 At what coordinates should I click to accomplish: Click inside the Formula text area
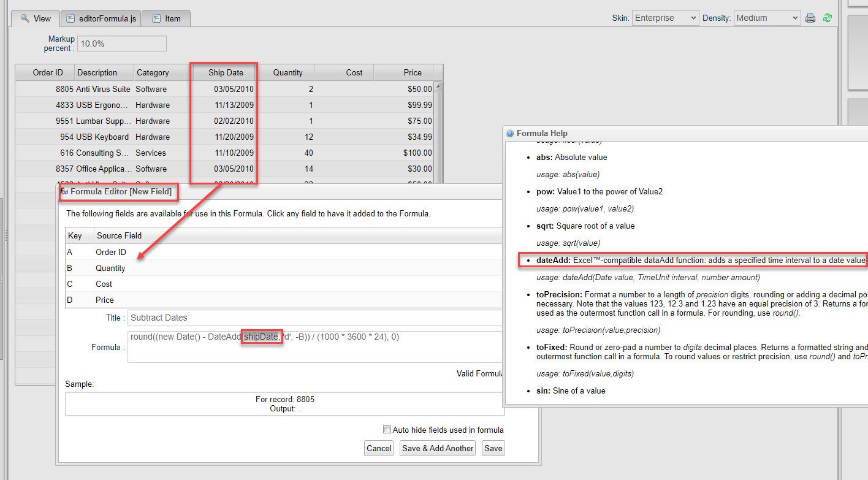point(315,347)
